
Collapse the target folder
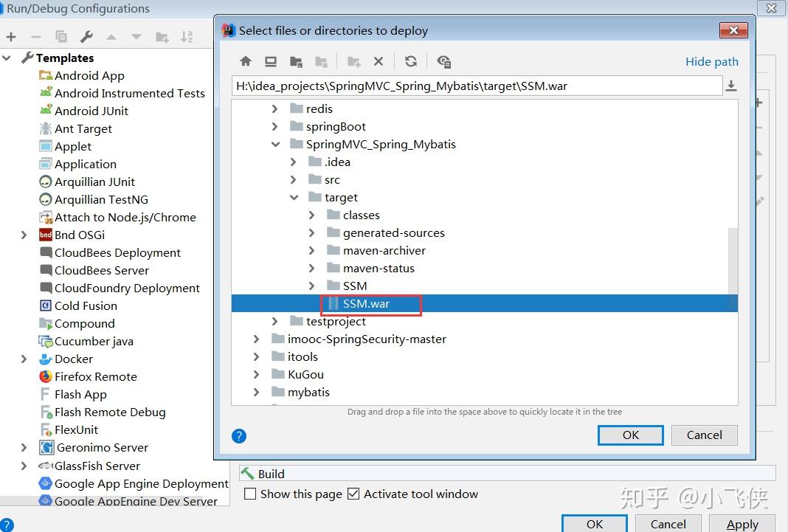point(294,198)
